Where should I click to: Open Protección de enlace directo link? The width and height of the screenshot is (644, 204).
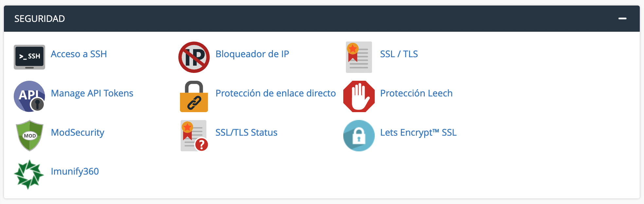pos(276,93)
